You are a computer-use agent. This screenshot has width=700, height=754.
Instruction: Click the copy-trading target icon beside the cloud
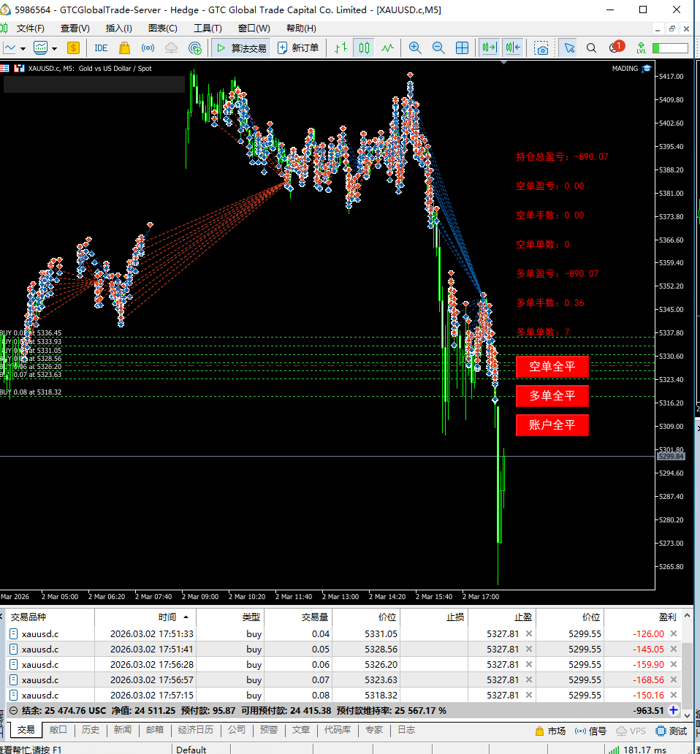pyautogui.click(x=194, y=48)
